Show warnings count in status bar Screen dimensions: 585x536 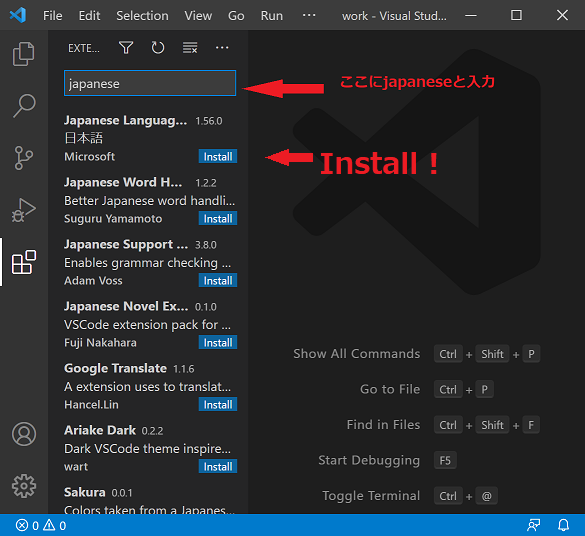55,525
